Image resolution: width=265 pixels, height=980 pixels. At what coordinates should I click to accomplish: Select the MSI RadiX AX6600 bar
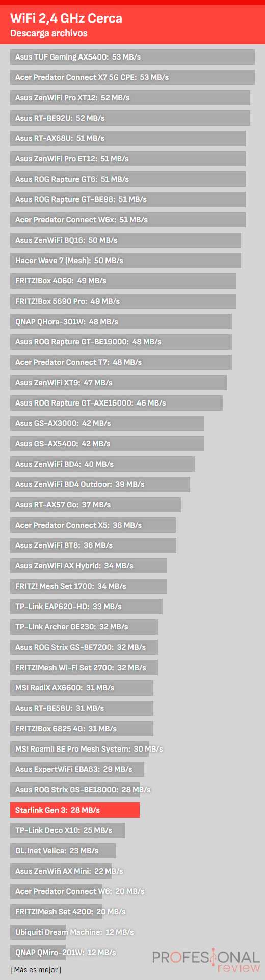[82, 688]
